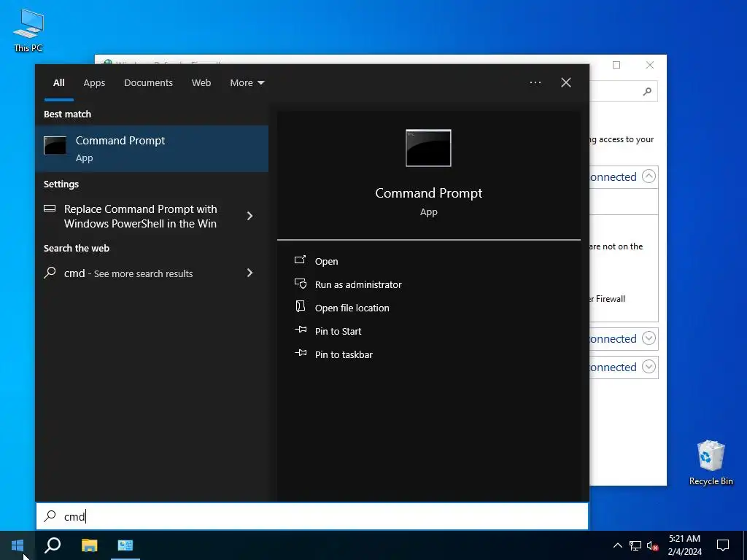Close the Windows Defender Firewall window
Screen dimensions: 747x560
point(650,65)
